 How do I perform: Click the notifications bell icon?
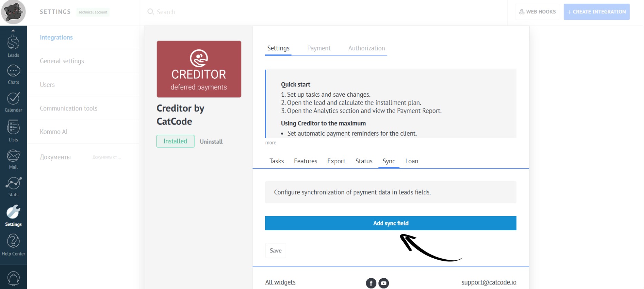click(13, 278)
